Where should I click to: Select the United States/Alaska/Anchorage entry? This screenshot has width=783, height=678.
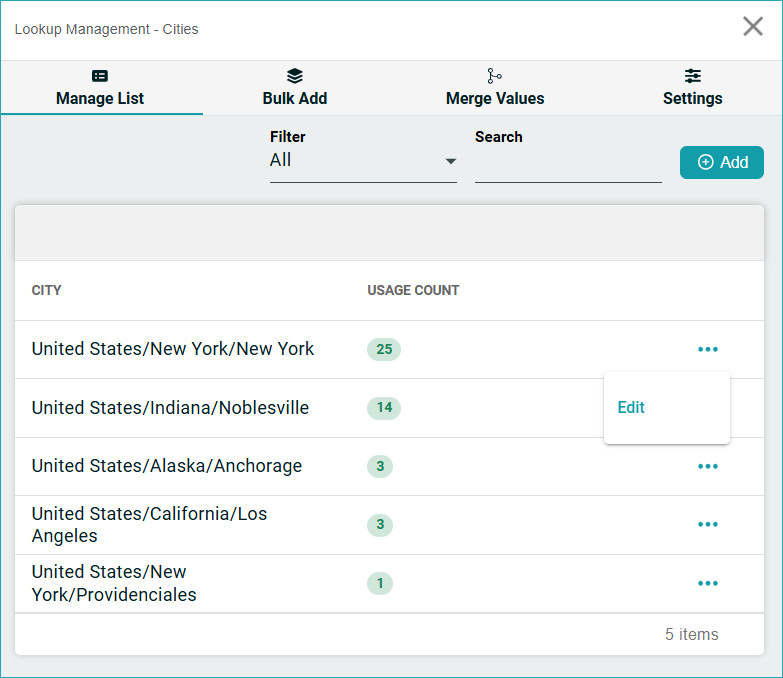166,466
